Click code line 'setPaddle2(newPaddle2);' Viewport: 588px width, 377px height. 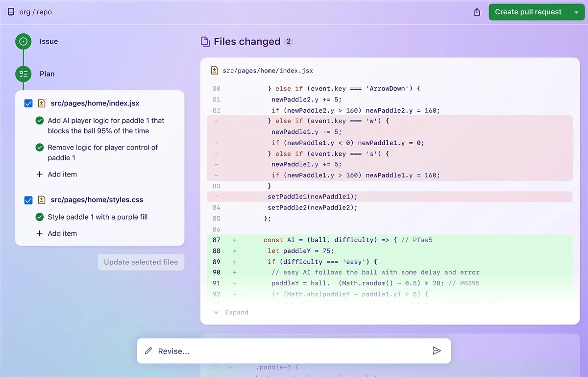click(x=313, y=207)
